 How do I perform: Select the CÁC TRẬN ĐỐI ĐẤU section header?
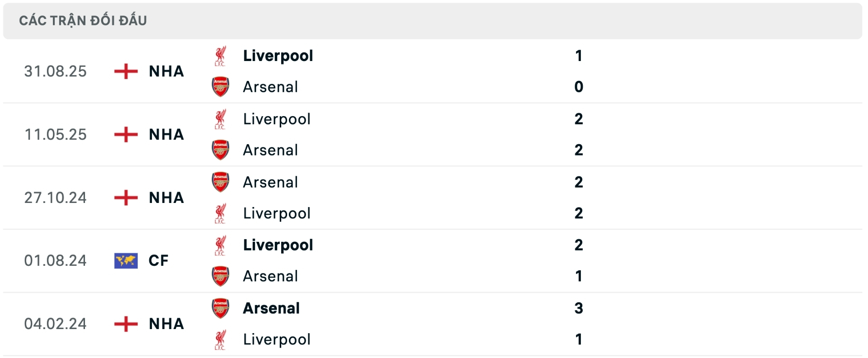(83, 20)
